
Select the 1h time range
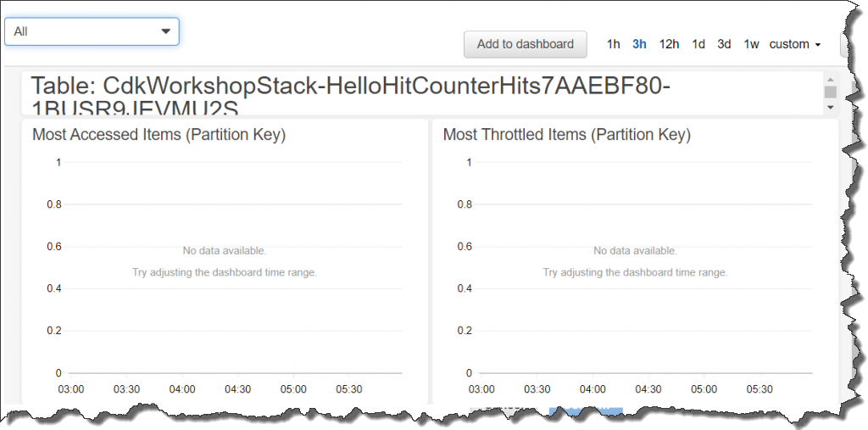pos(614,44)
